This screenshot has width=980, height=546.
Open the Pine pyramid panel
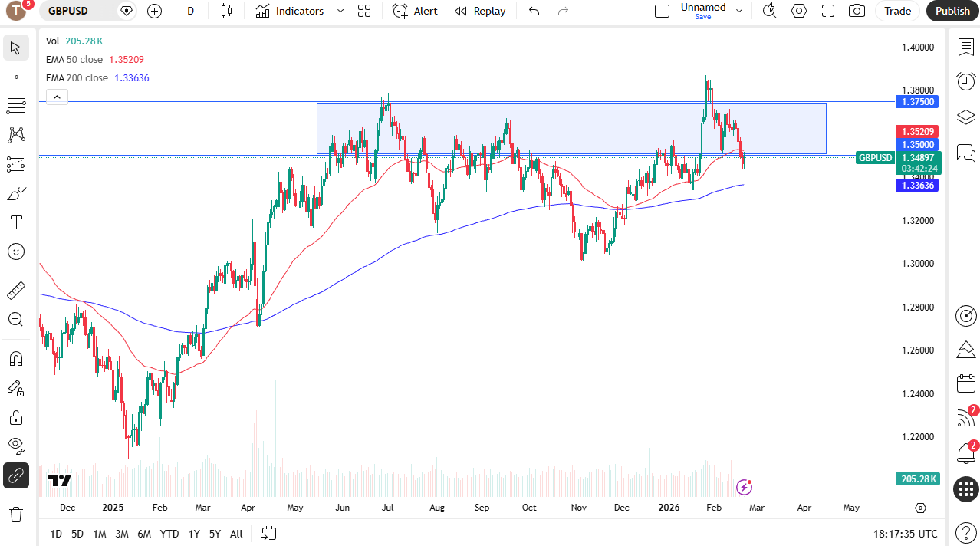pyautogui.click(x=966, y=350)
